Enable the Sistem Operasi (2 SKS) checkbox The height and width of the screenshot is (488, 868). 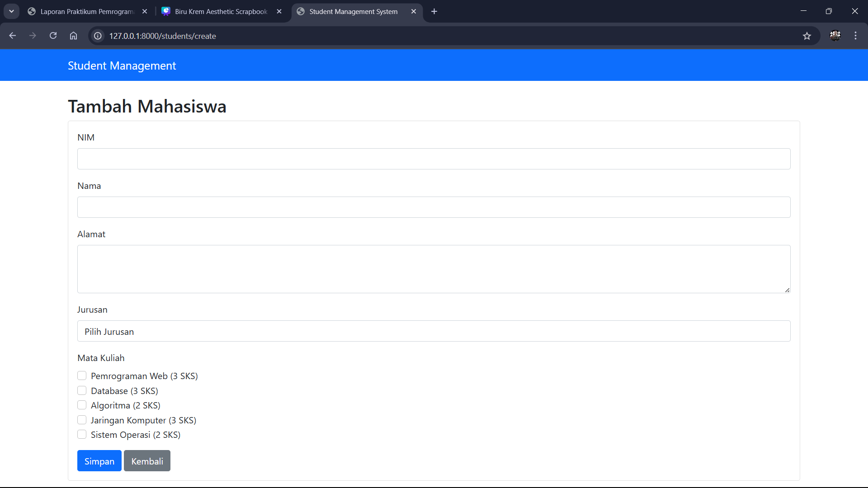(x=82, y=434)
